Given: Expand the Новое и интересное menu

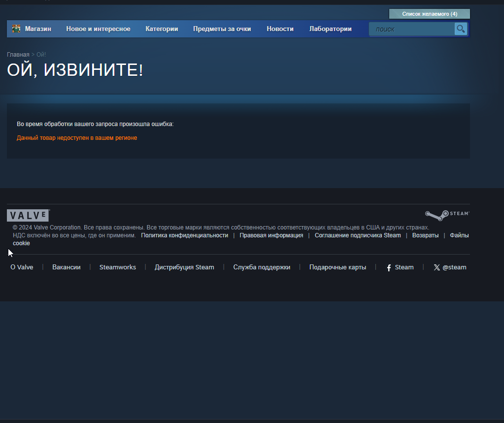Looking at the screenshot, I should 98,29.
